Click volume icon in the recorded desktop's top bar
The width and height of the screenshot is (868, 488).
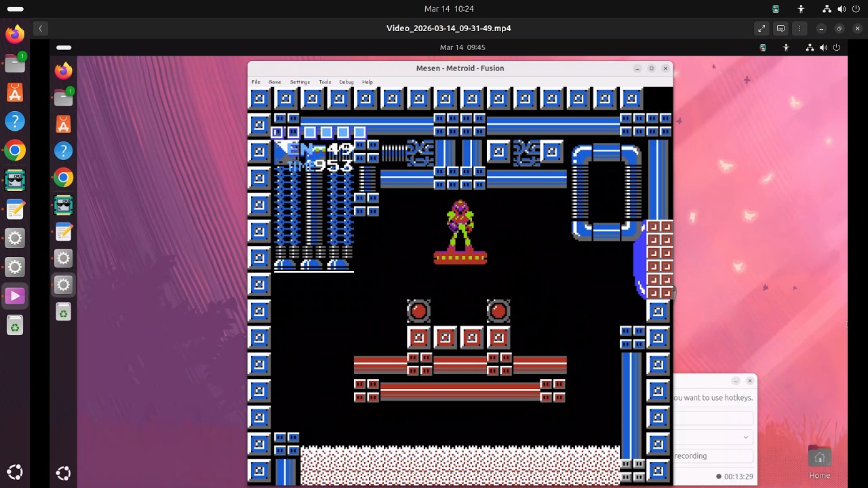pyautogui.click(x=823, y=47)
